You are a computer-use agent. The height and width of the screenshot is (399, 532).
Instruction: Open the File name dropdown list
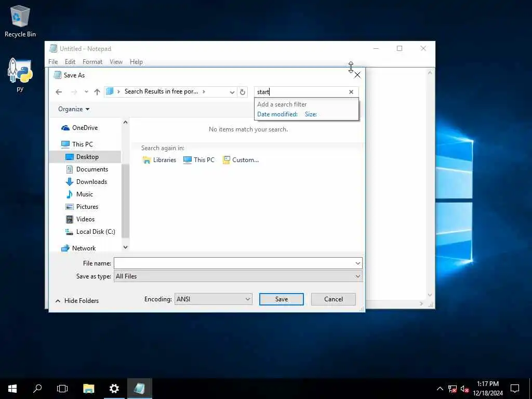(357, 263)
